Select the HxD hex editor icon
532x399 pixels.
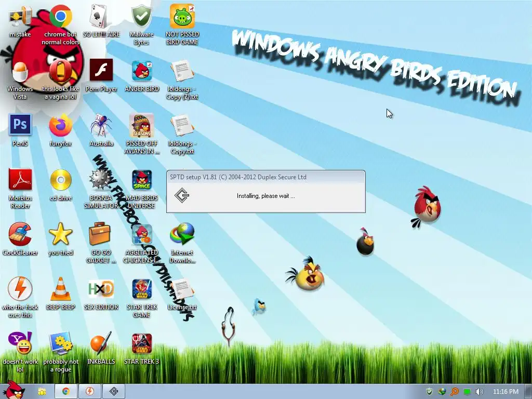(x=101, y=294)
